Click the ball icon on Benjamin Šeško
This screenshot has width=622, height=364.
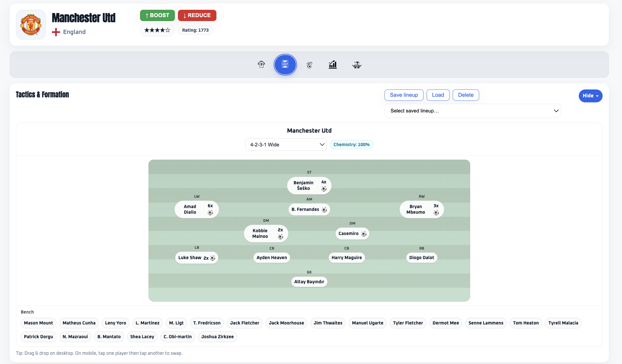click(324, 189)
